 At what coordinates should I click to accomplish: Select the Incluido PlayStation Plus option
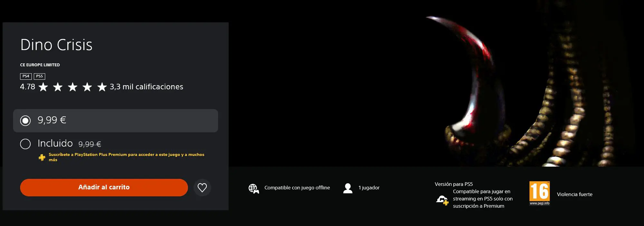[25, 144]
